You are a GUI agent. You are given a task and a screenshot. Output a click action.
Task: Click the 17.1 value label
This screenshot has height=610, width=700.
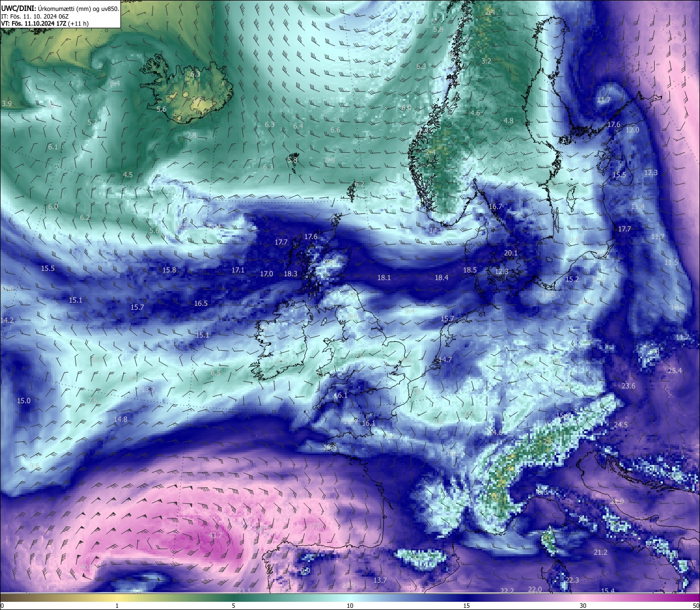click(238, 270)
